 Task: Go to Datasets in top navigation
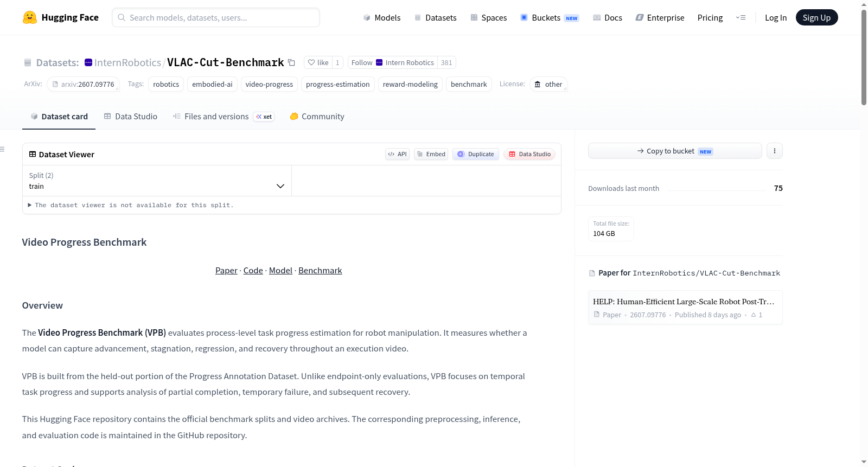pos(436,17)
